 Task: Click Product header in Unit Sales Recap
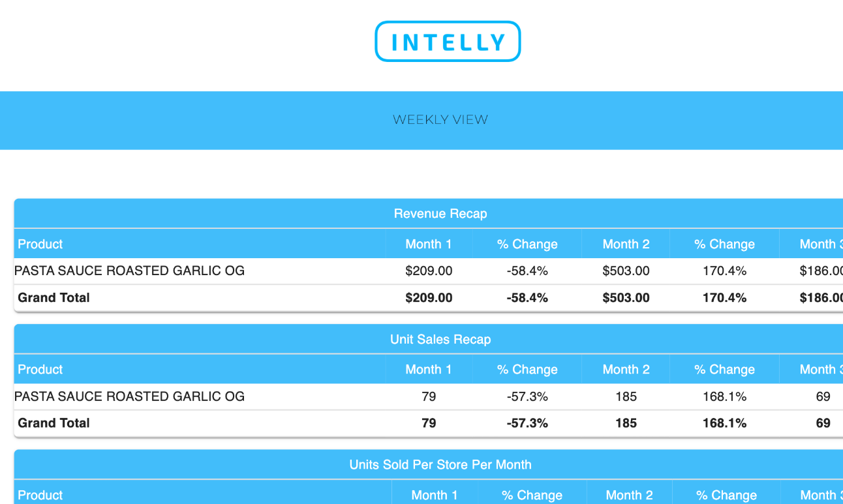(x=40, y=369)
